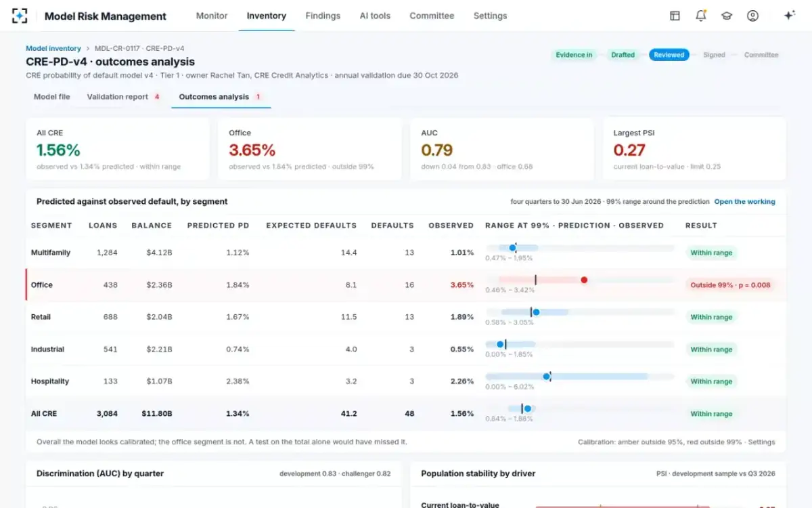Screen dimensions: 812x508
Task: Open the notifications bell
Action: point(701,16)
